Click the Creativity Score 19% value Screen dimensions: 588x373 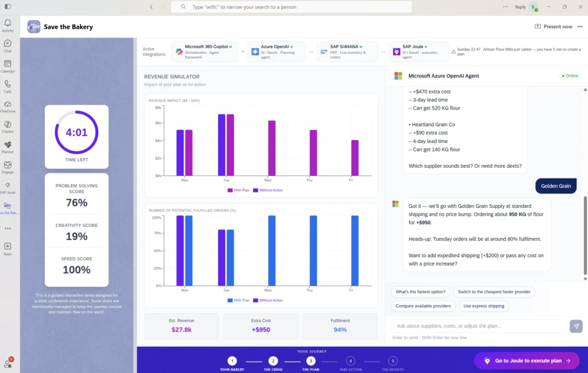pos(76,236)
